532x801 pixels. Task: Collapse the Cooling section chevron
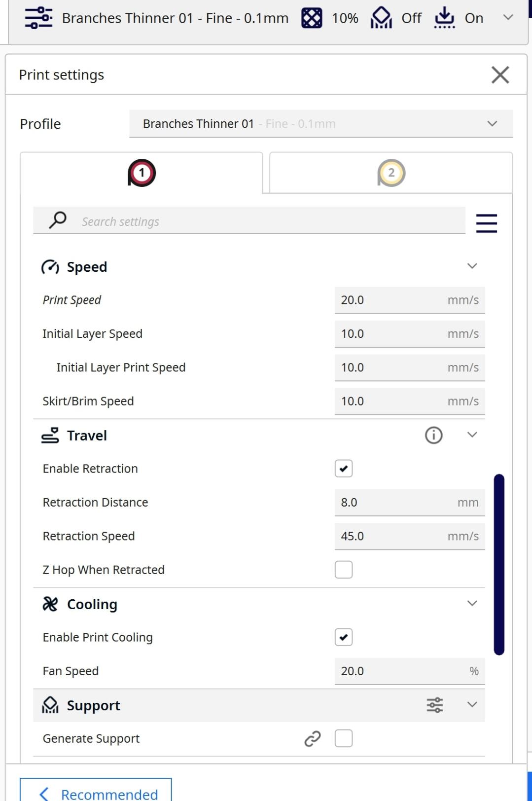coord(472,603)
